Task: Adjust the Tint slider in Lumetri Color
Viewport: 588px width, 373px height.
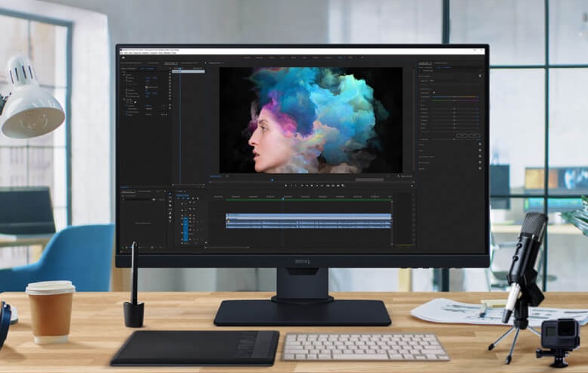Action: tap(455, 101)
